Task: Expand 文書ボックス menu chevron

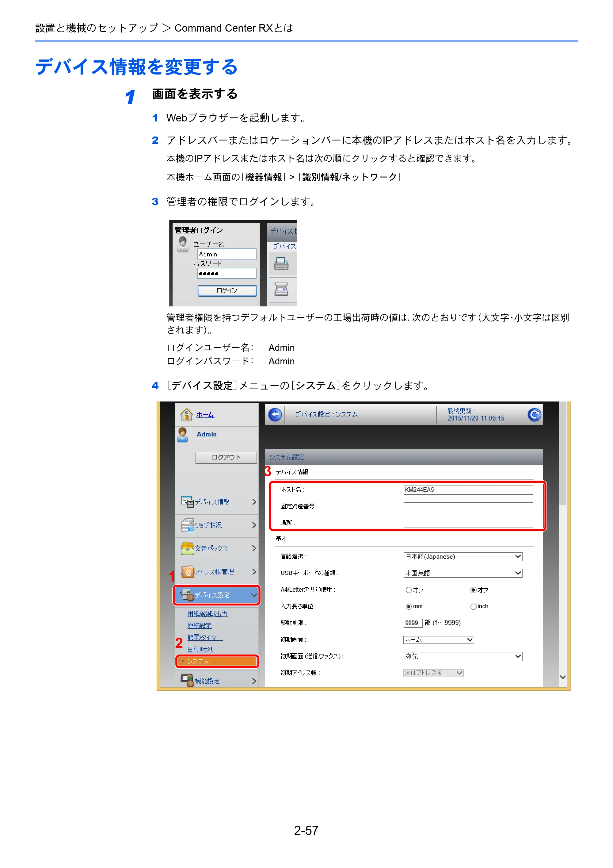Action: 254,548
